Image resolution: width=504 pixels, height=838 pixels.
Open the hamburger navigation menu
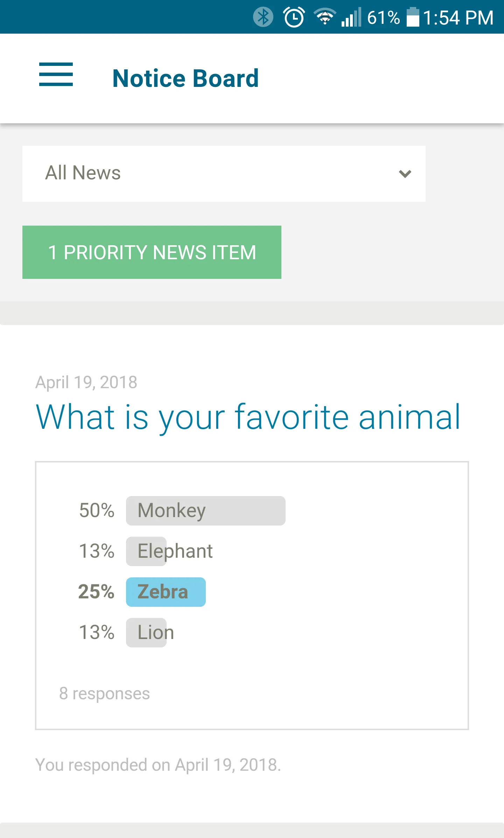(56, 74)
